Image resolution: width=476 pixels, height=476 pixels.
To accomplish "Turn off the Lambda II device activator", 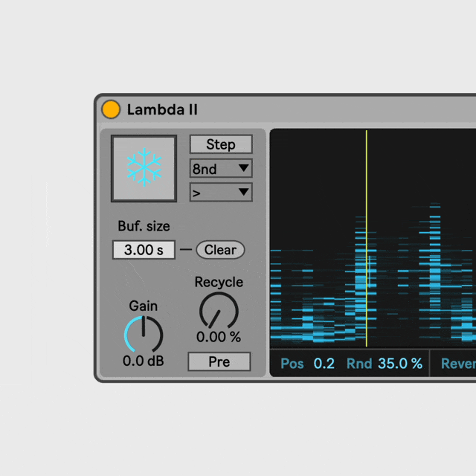I will click(x=111, y=109).
